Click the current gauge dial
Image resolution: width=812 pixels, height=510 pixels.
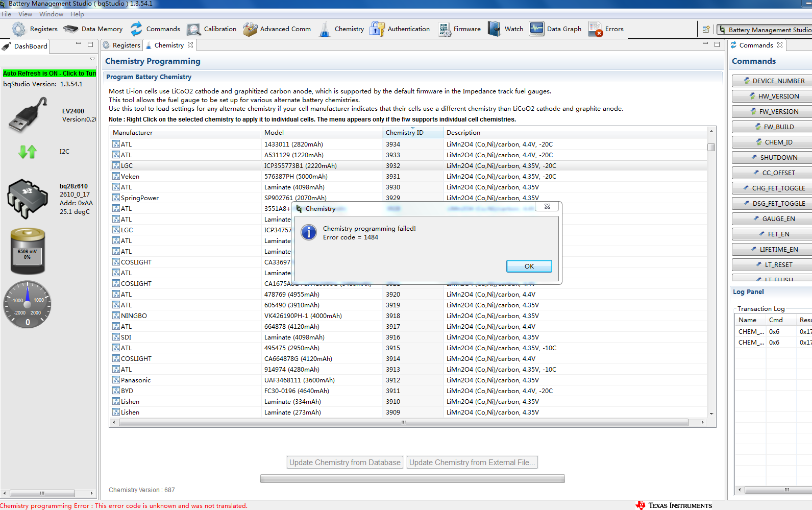[x=28, y=304]
